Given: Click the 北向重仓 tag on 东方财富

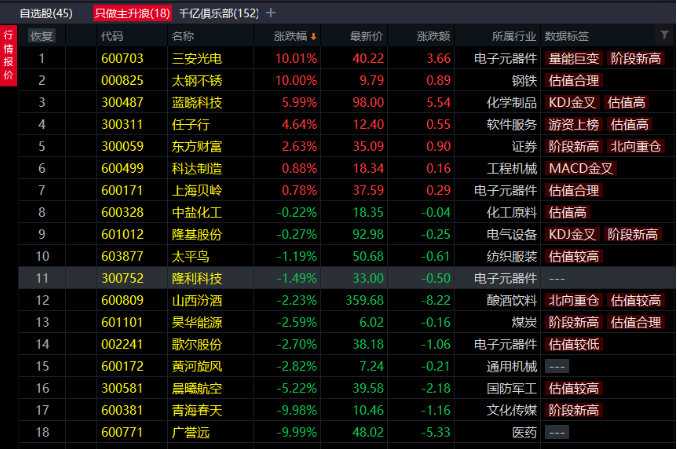Looking at the screenshot, I should 635,146.
